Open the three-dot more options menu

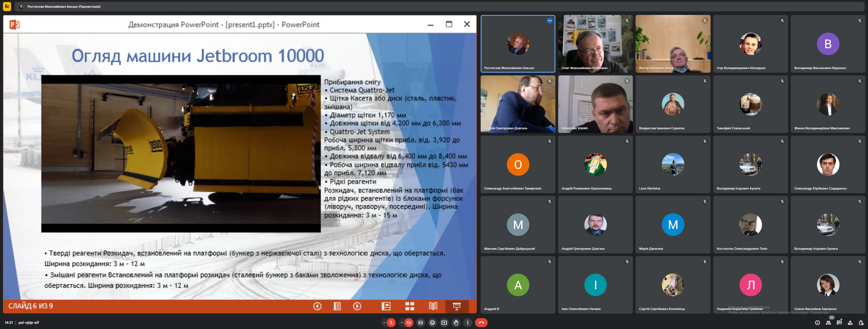(468, 323)
